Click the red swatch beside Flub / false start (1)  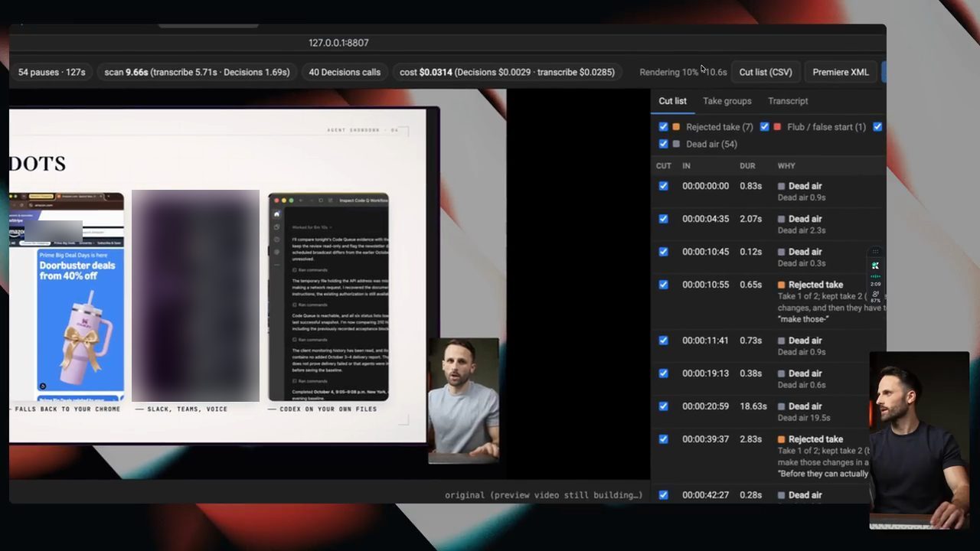[777, 127]
